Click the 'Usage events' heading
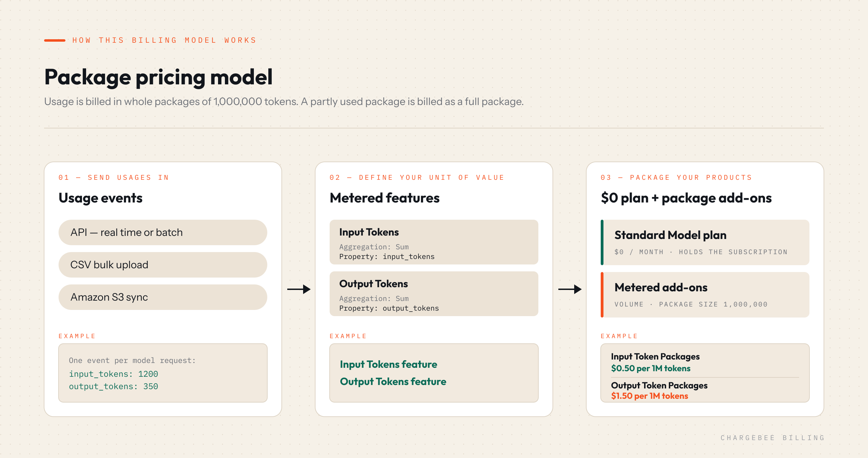The image size is (868, 458). click(x=100, y=198)
